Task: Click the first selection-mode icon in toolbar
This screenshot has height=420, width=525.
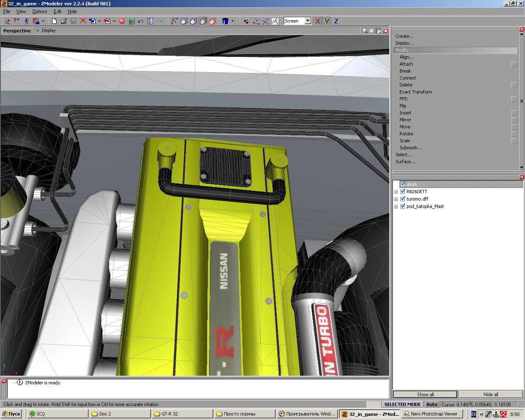Action: (x=7, y=21)
